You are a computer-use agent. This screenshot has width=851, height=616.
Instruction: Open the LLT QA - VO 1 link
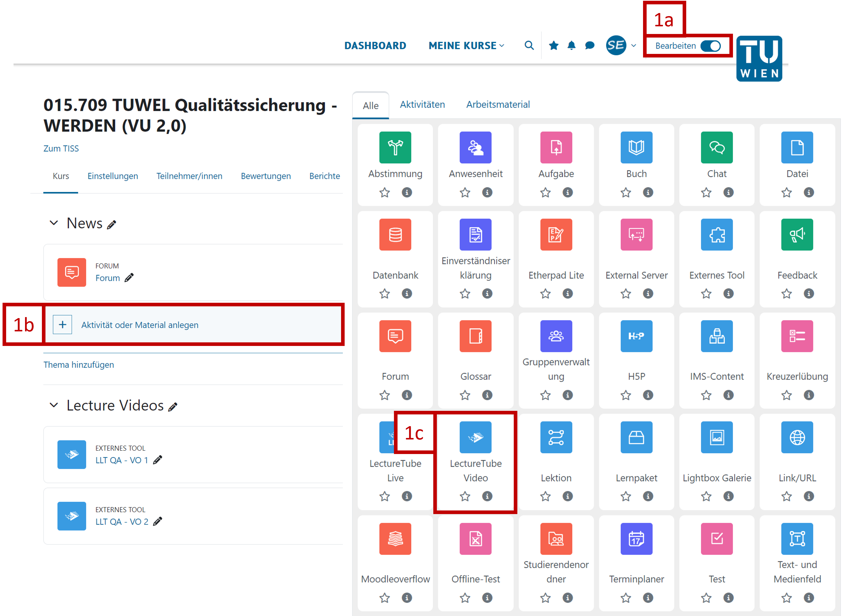[x=122, y=460]
